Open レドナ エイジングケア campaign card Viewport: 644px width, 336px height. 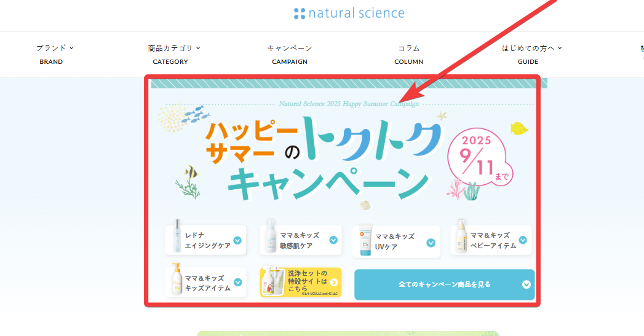click(x=206, y=240)
